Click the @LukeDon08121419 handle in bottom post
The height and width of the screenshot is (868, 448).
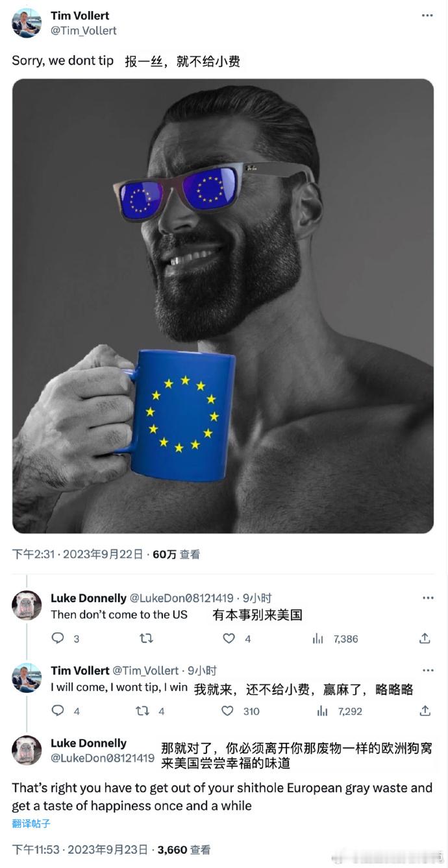coord(103,758)
